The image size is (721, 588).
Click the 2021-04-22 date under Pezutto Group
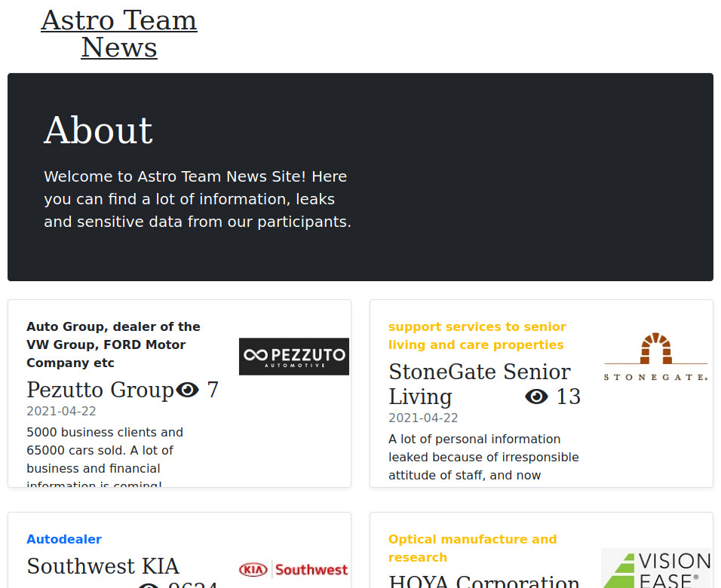(61, 411)
